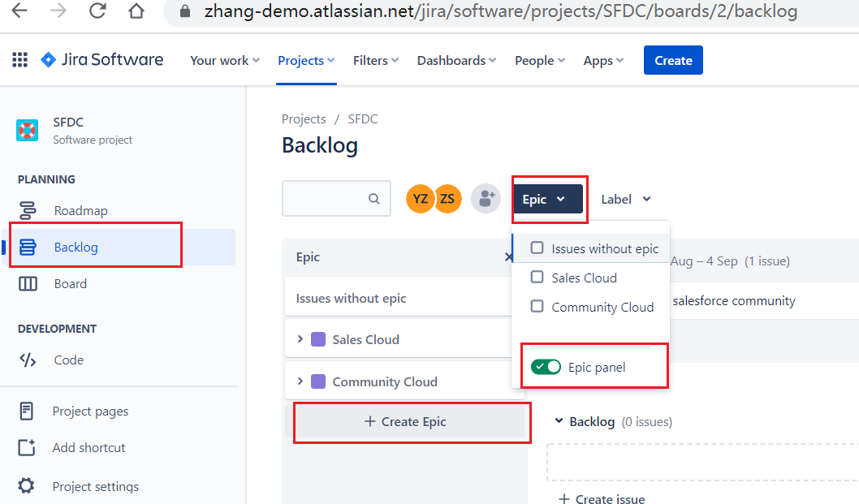Open the Dashboards menu
Viewport: 859px width, 504px height.
pos(456,60)
